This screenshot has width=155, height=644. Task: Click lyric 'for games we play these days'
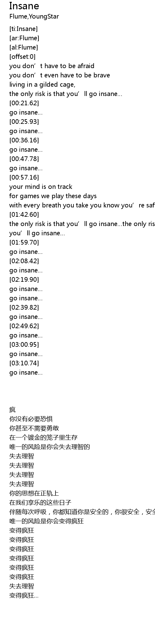point(53,196)
